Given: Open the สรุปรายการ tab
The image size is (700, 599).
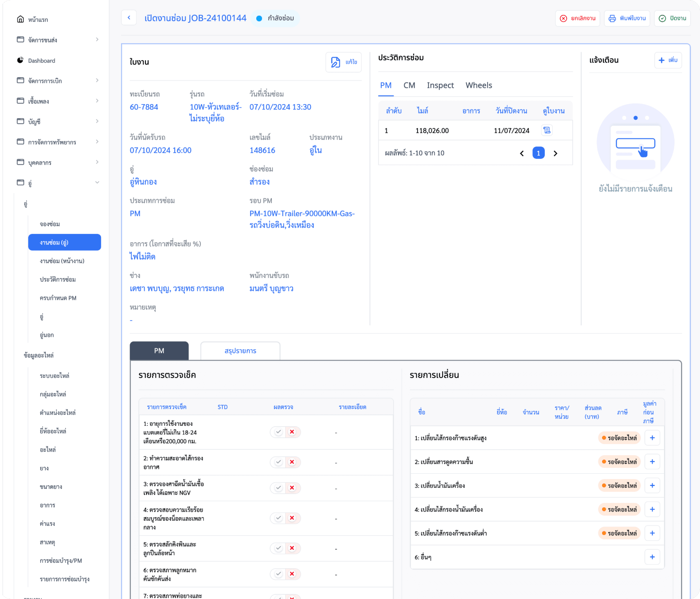Looking at the screenshot, I should pyautogui.click(x=240, y=351).
